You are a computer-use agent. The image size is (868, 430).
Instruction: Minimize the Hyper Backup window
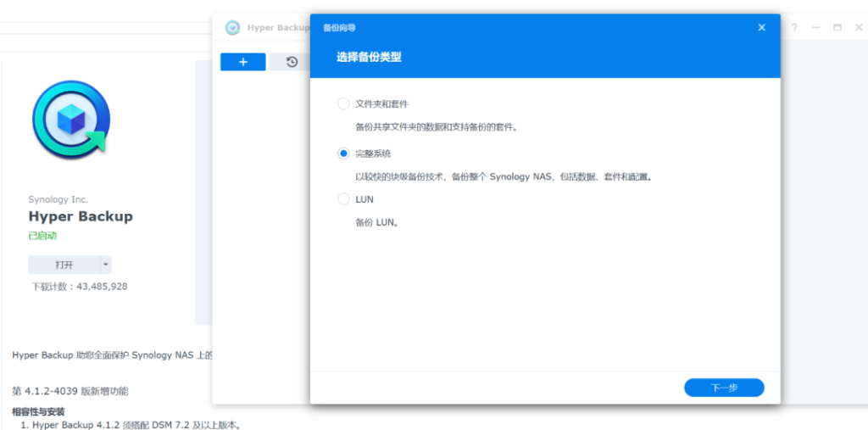(815, 28)
